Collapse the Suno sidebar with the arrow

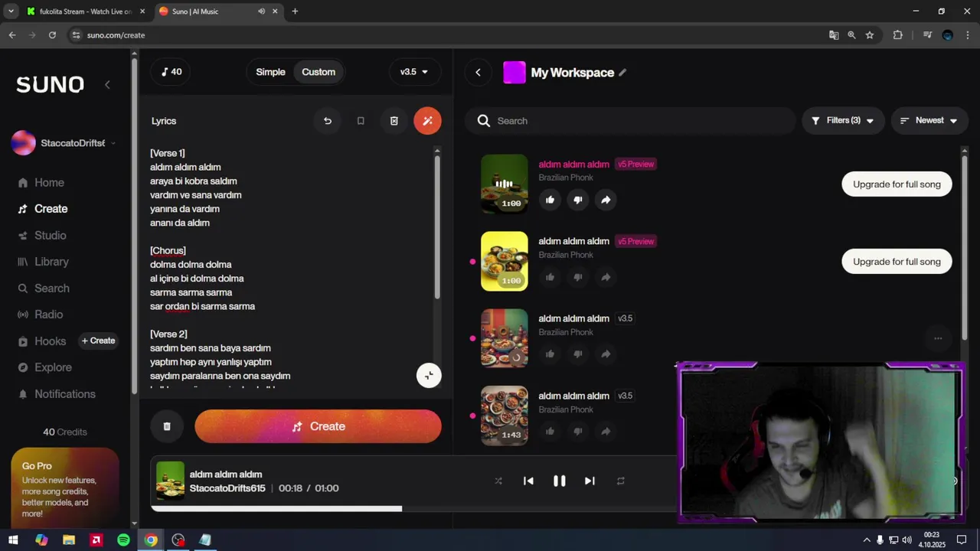tap(107, 85)
